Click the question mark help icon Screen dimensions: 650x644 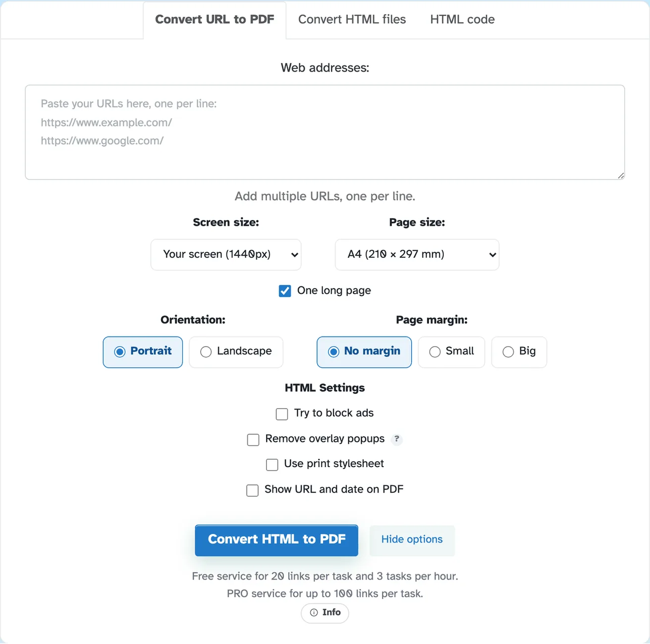pyautogui.click(x=396, y=439)
